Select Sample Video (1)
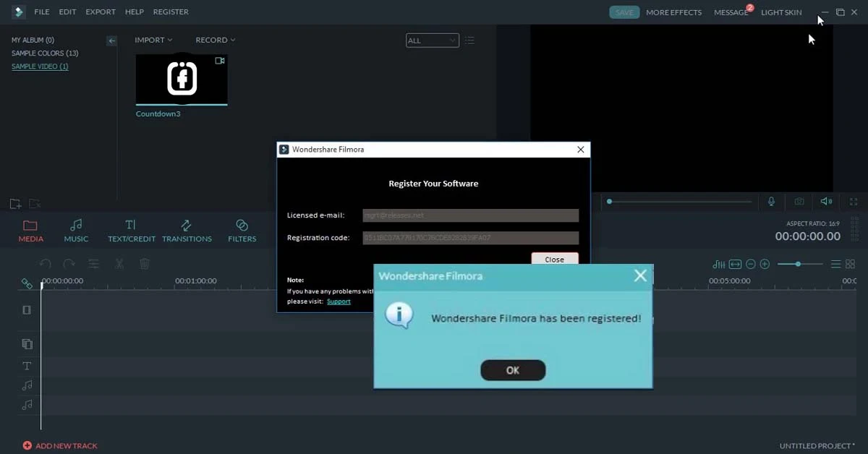Image resolution: width=868 pixels, height=454 pixels. pos(40,67)
